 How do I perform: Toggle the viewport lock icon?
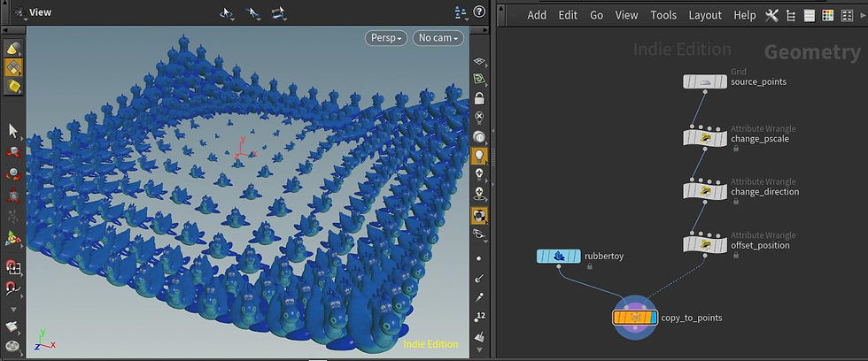[x=479, y=98]
